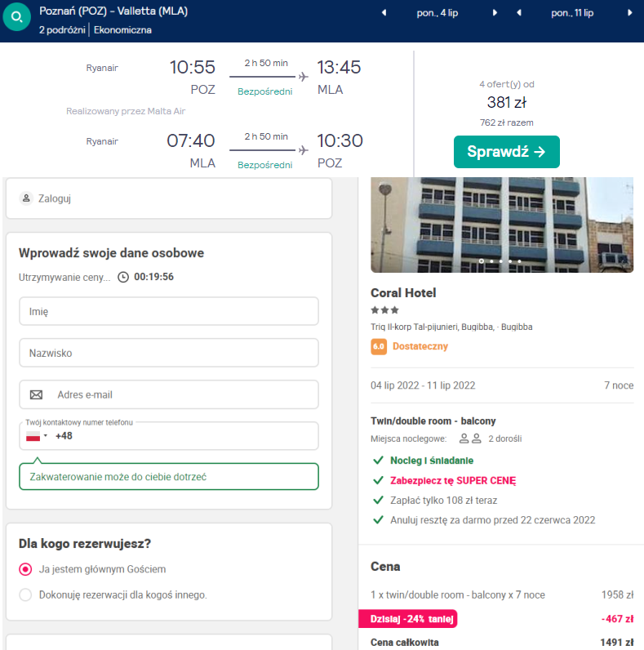Go to next departure date arrow
The height and width of the screenshot is (650, 644).
[x=495, y=13]
